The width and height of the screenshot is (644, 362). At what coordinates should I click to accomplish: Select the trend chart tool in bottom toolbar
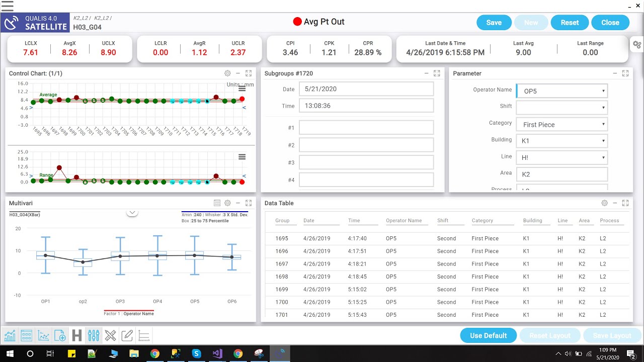[43, 335]
